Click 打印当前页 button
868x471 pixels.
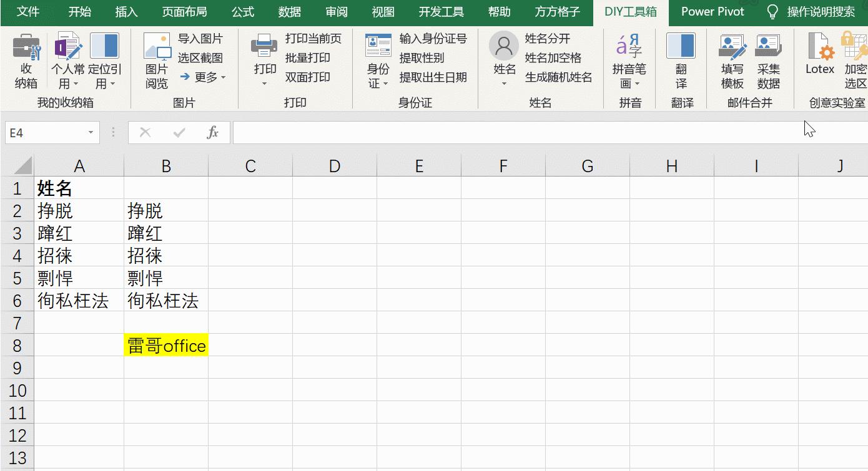point(313,39)
